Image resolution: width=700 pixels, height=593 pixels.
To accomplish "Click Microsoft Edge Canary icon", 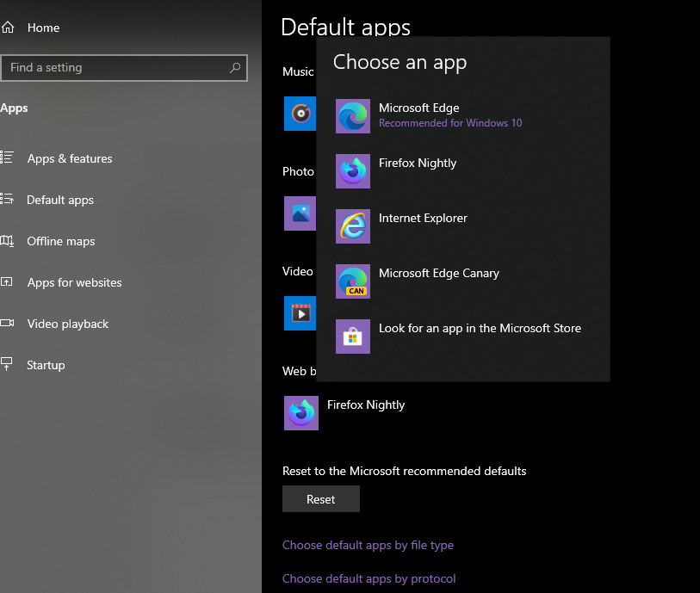I will click(x=353, y=281).
